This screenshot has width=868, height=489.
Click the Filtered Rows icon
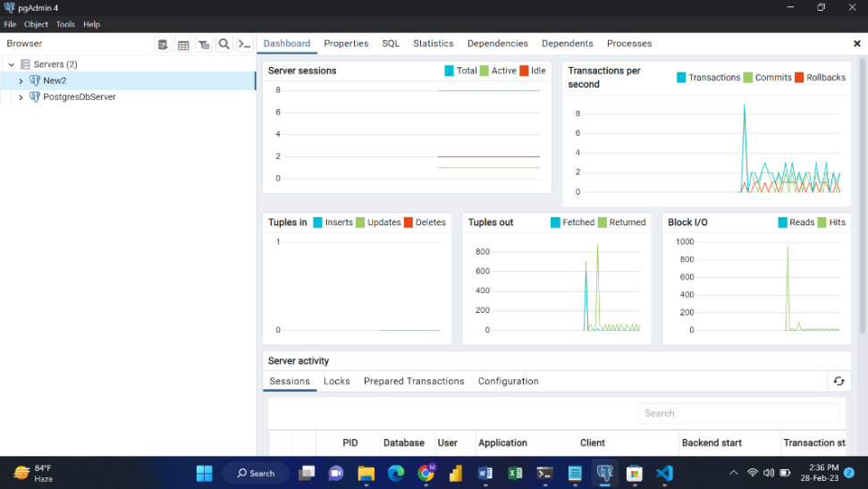click(204, 45)
